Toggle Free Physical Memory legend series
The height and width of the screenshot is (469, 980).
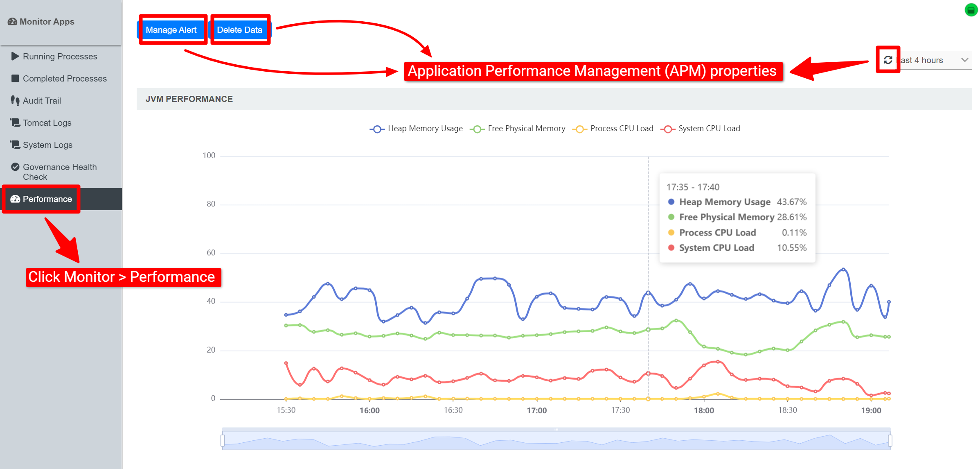click(x=518, y=129)
